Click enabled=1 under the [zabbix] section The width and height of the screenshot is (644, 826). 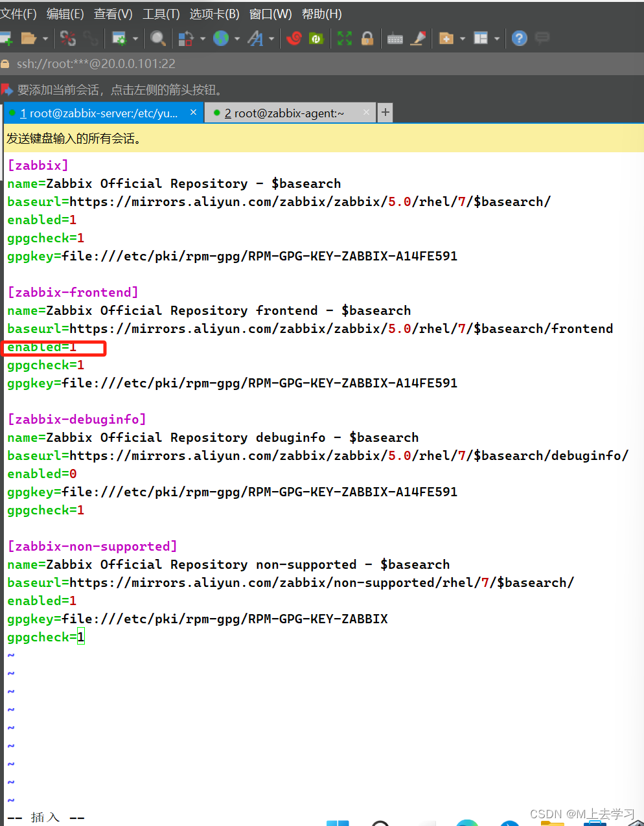pyautogui.click(x=42, y=220)
